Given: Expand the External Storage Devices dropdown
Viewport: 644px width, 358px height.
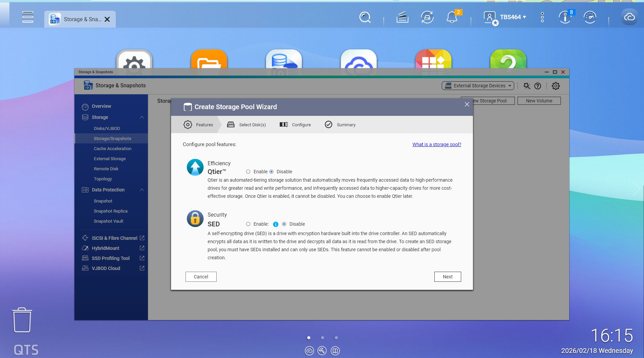Looking at the screenshot, I should (478, 86).
